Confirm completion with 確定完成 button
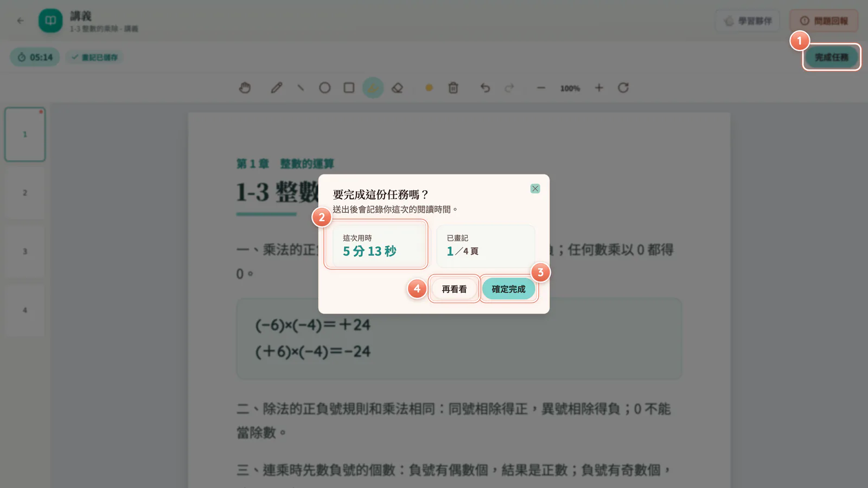868x488 pixels. click(508, 289)
